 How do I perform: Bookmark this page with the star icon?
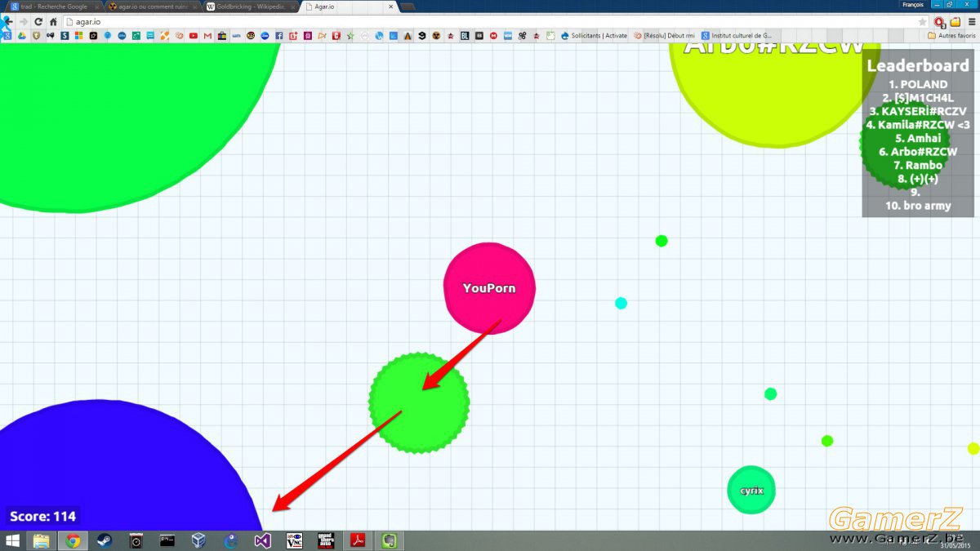(923, 22)
